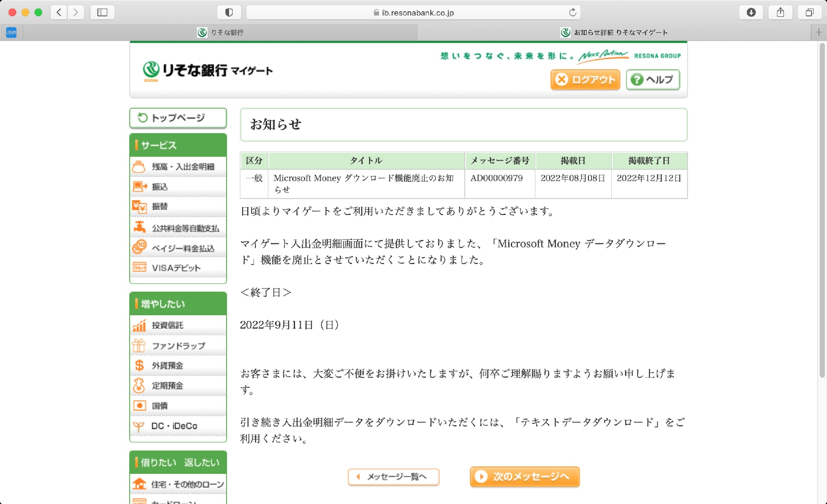Switch to the りそな銀行 tab
Viewport: 827px width, 504px height.
click(220, 32)
